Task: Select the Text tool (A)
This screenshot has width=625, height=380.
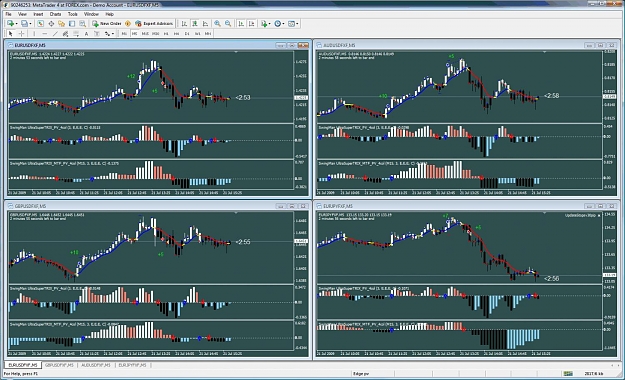Action: (86, 33)
